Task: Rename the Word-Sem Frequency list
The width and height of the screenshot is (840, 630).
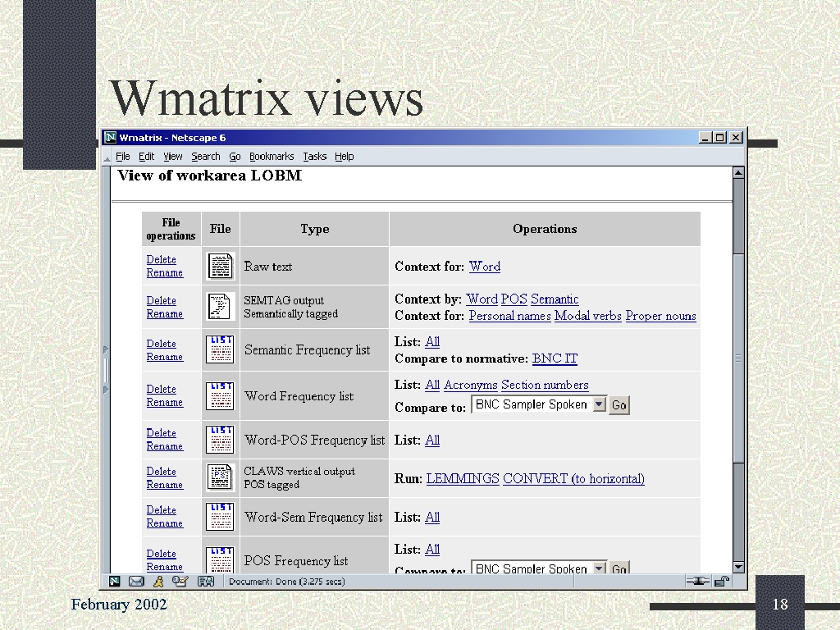Action: tap(164, 523)
